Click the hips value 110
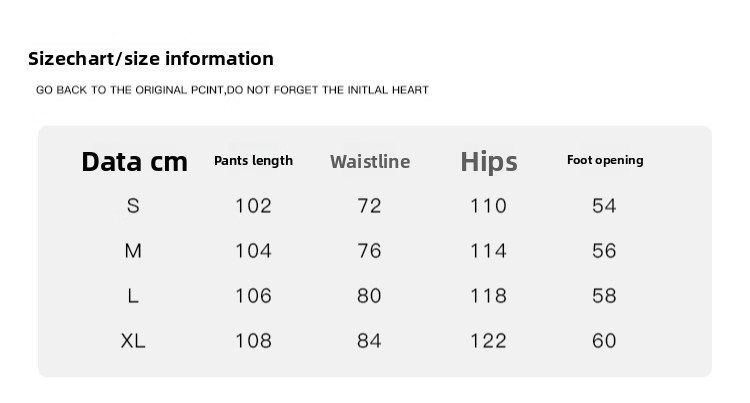The width and height of the screenshot is (750, 403). [x=489, y=206]
